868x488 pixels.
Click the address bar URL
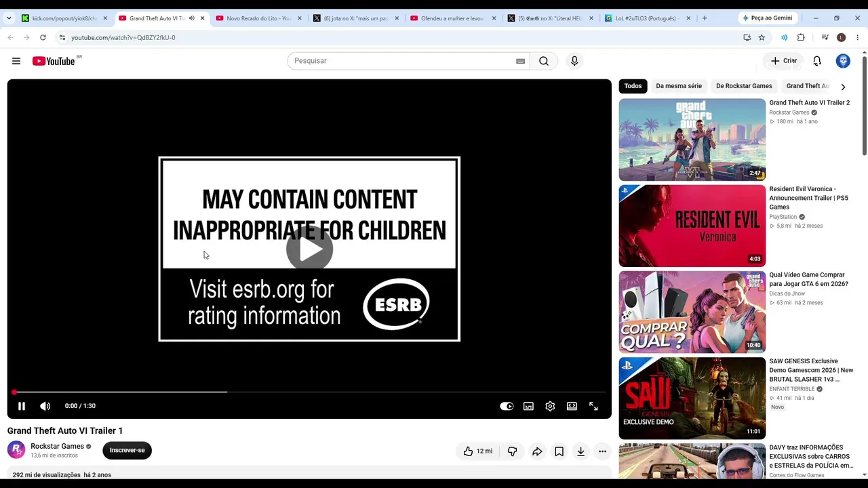(123, 37)
